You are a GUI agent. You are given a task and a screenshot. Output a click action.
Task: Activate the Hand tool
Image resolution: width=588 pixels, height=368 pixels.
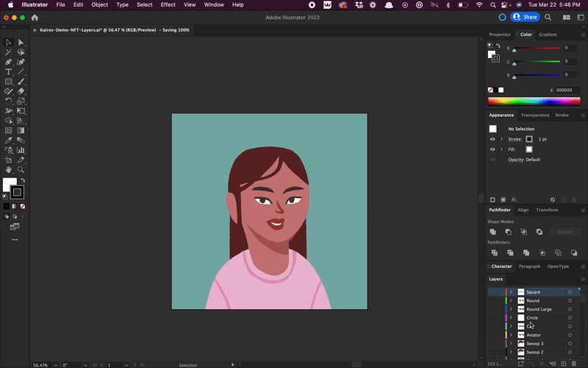9,169
